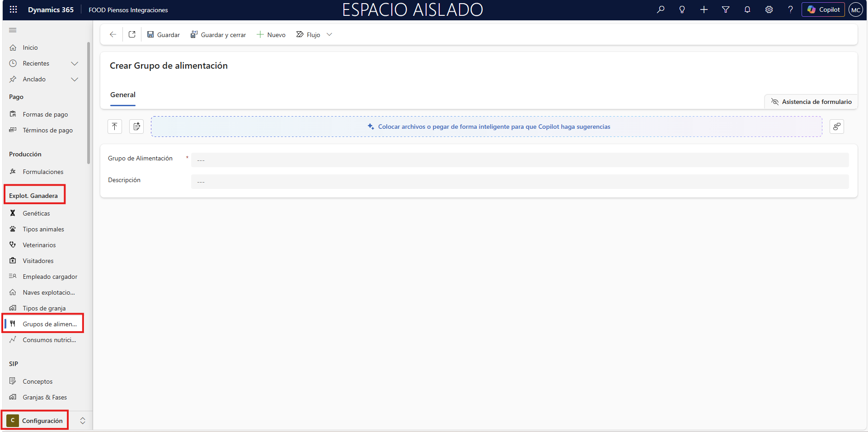The image size is (868, 432).
Task: Open notifications bell icon
Action: [x=747, y=9]
